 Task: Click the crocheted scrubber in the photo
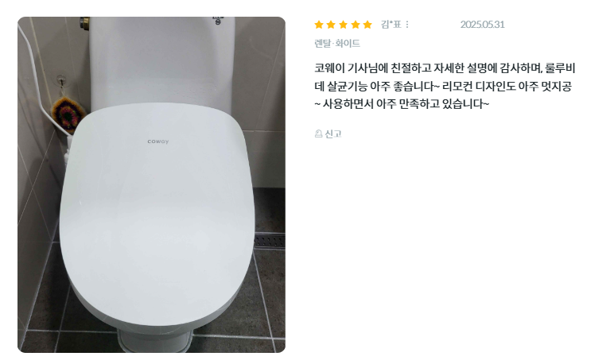[68, 114]
